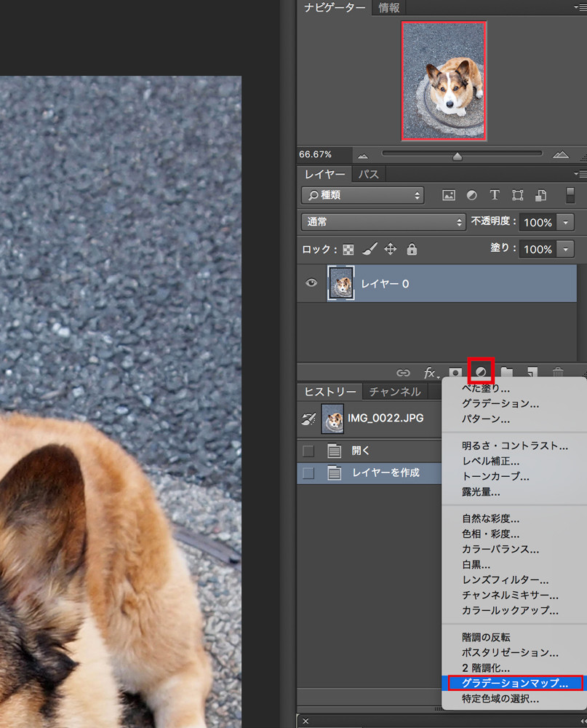Toggle history source box beside レイヤーを作成
587x728 pixels.
pyautogui.click(x=308, y=473)
